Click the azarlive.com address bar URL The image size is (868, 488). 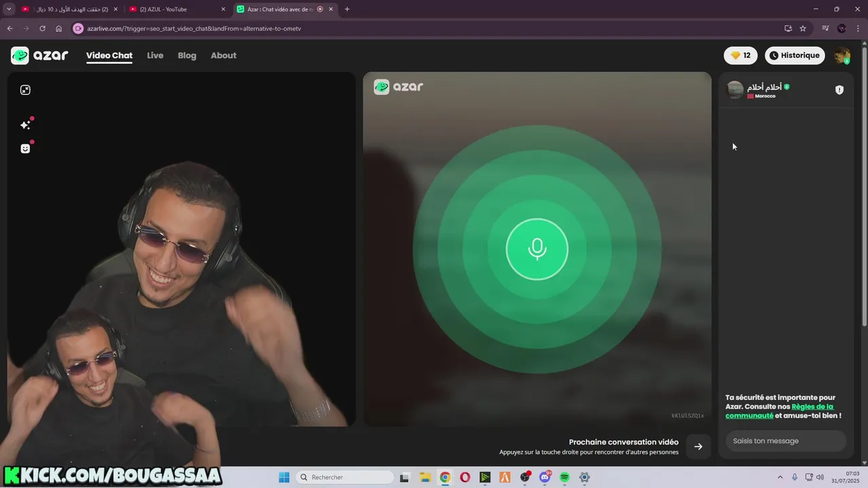tap(194, 28)
